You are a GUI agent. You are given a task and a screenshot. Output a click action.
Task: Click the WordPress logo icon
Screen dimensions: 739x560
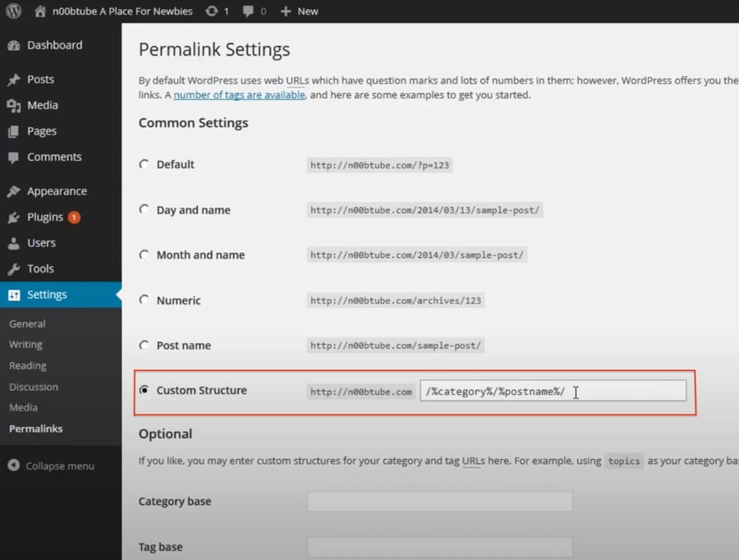click(x=14, y=11)
